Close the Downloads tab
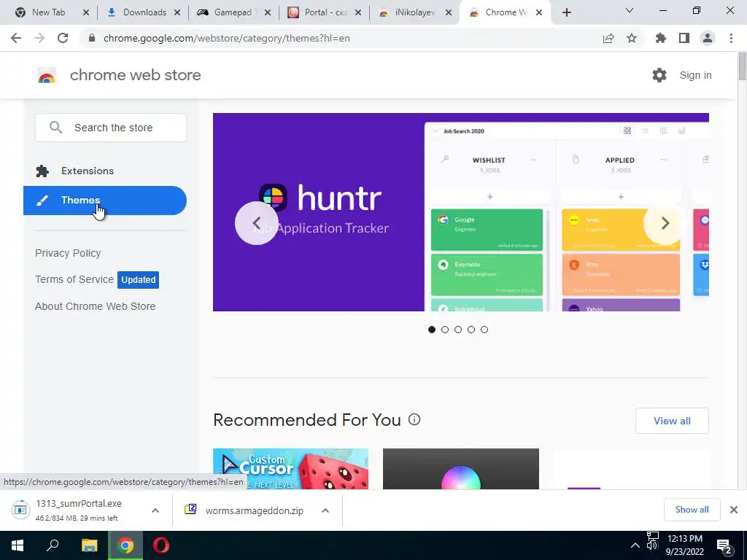Screen dimensions: 747x560 click(x=177, y=12)
